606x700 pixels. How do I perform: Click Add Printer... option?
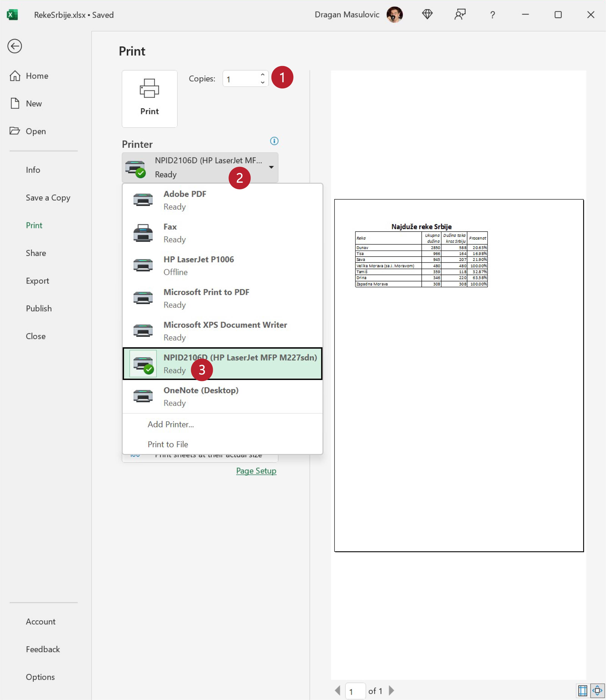point(171,424)
